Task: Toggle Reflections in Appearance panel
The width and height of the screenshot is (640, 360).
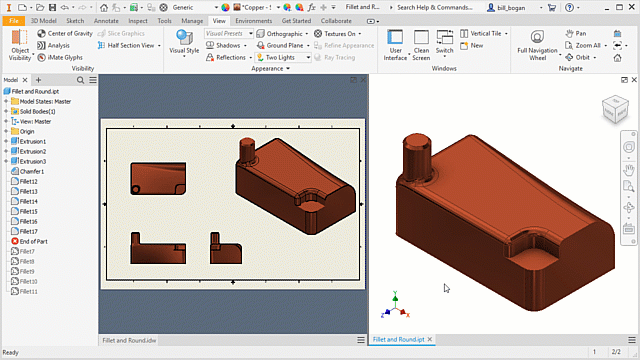Action: 226,58
